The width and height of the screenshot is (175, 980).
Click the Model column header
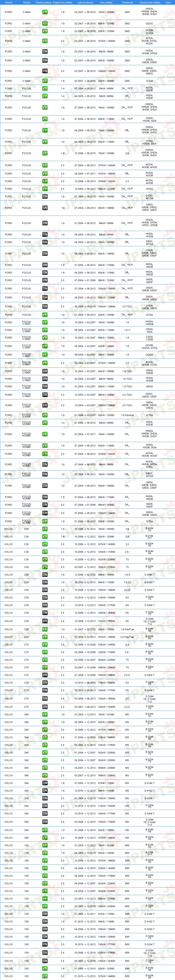[x=27, y=2]
